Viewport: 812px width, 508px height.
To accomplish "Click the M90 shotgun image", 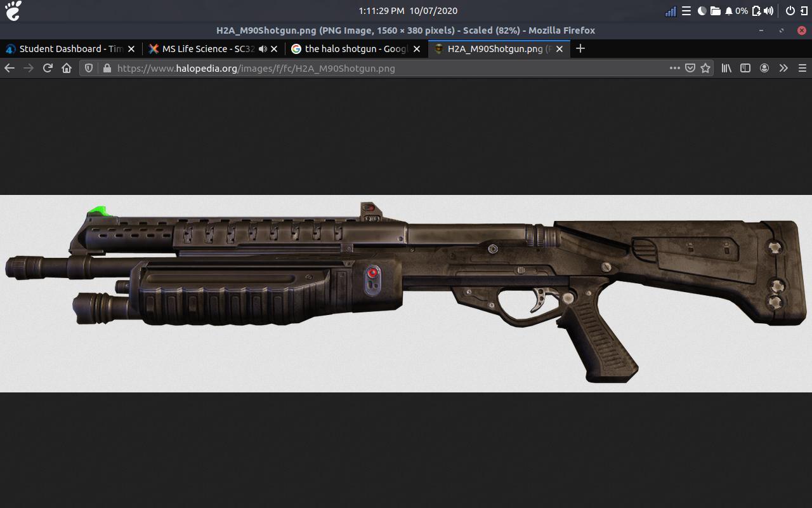I will tap(406, 293).
